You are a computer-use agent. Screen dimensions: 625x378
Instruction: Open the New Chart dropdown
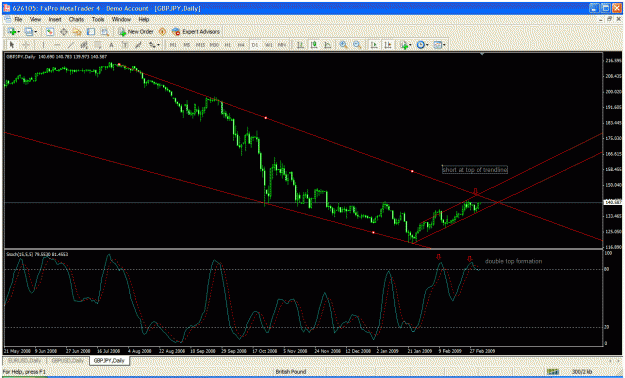(x=14, y=32)
